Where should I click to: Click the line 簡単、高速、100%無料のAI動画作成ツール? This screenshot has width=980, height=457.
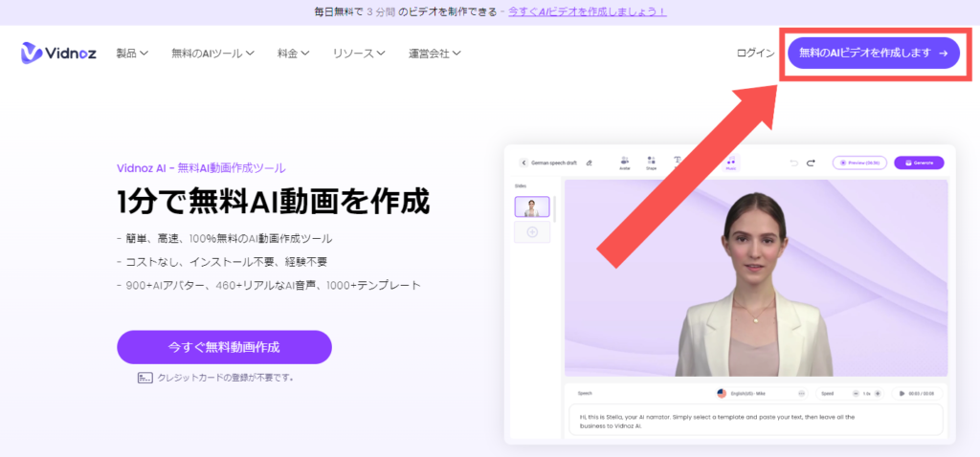[x=225, y=238]
